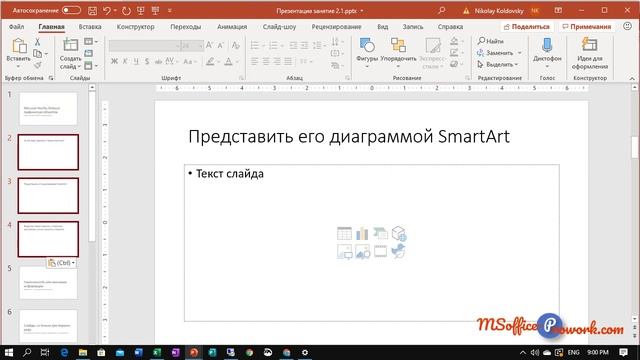Insert chart via placeholder icon on slide

[362, 233]
